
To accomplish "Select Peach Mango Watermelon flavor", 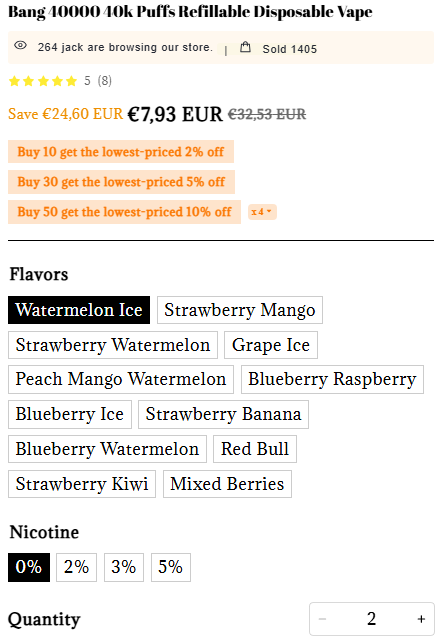I will 121,380.
